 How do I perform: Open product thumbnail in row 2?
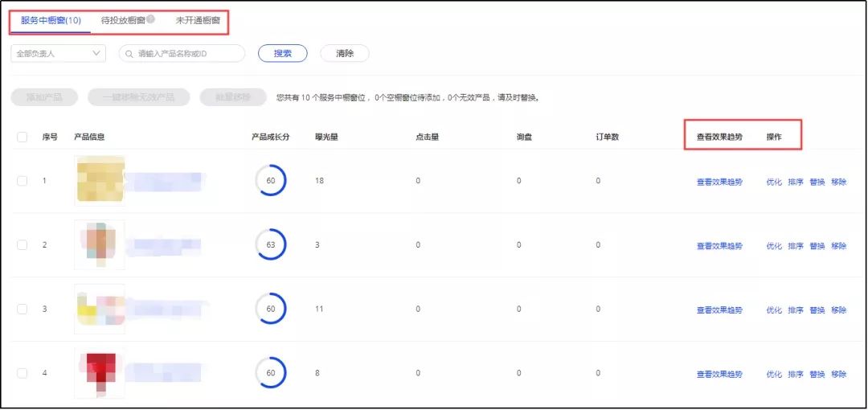pos(100,245)
